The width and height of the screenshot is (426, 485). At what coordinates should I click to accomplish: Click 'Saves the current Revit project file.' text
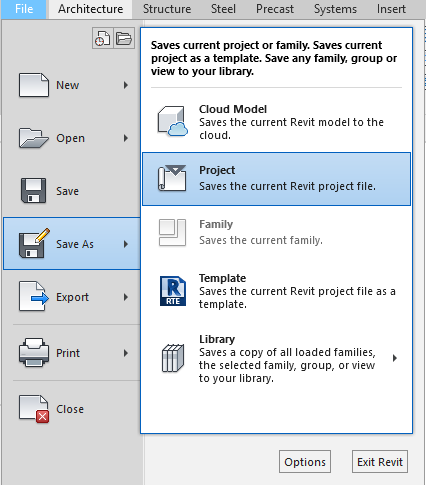point(287,186)
